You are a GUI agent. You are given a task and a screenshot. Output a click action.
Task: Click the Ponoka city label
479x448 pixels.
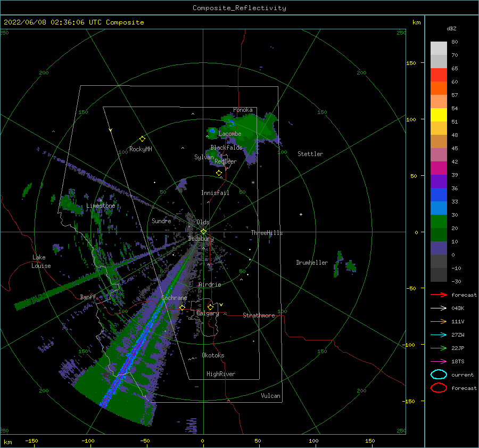coord(243,110)
